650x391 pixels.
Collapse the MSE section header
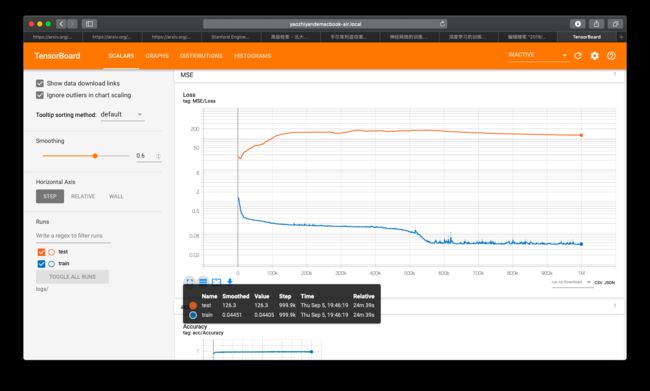(x=400, y=75)
